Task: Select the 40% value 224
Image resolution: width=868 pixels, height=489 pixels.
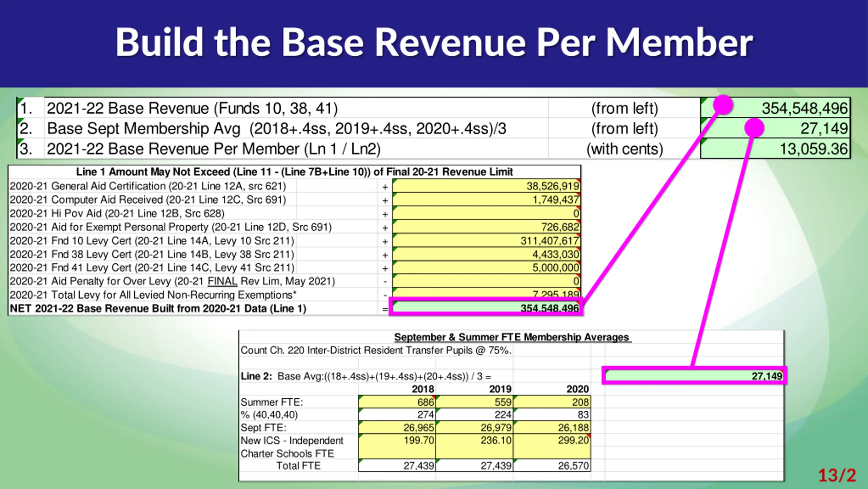Action: tap(503, 415)
